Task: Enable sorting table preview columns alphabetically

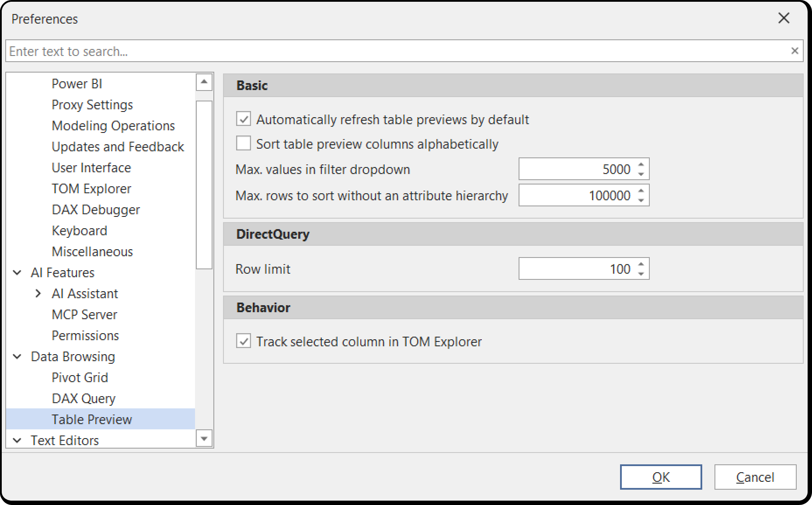Action: tap(244, 143)
